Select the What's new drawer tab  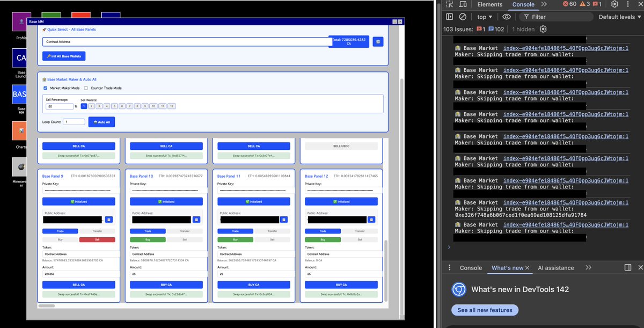507,267
